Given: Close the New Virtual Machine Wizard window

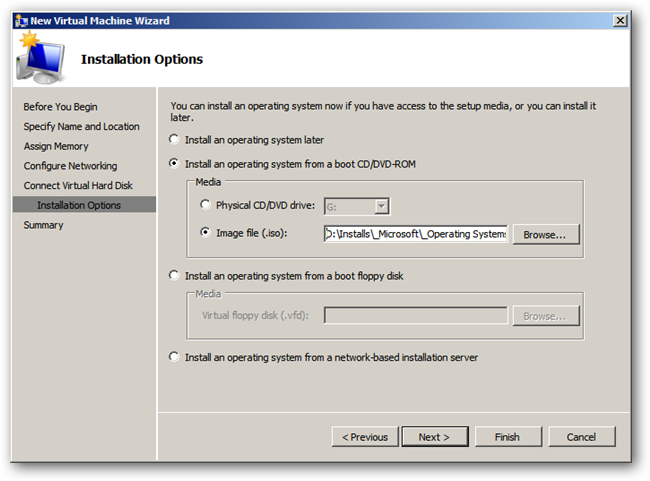Looking at the screenshot, I should tap(620, 21).
